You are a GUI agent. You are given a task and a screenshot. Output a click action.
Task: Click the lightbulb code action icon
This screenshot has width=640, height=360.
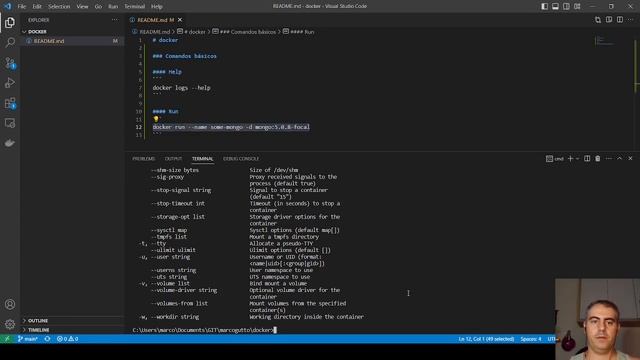tap(156, 119)
